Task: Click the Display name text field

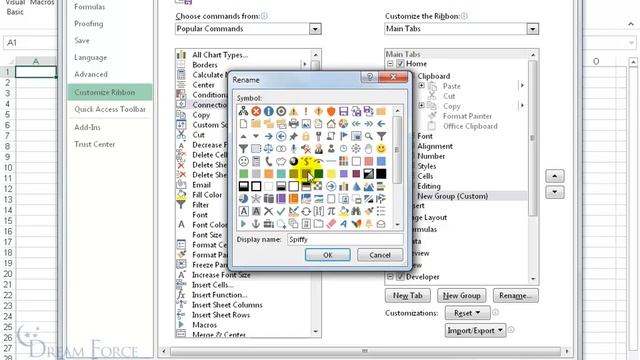Action: pyautogui.click(x=345, y=240)
